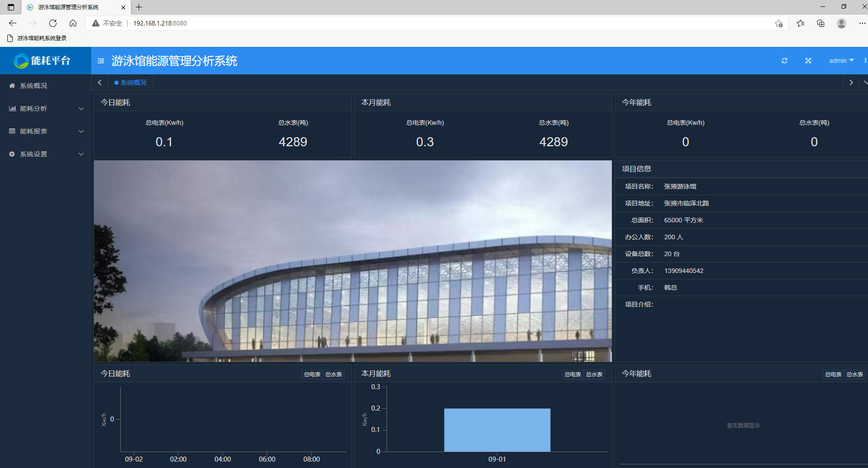The image size is (868, 468).
Task: Toggle 总电表 series in 今日能耗 chart
Action: click(312, 374)
